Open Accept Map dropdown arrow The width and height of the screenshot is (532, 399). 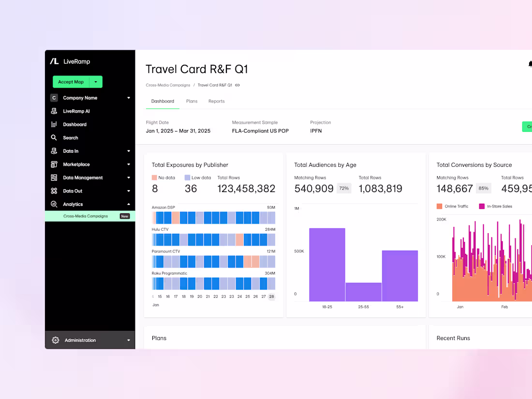coord(96,82)
